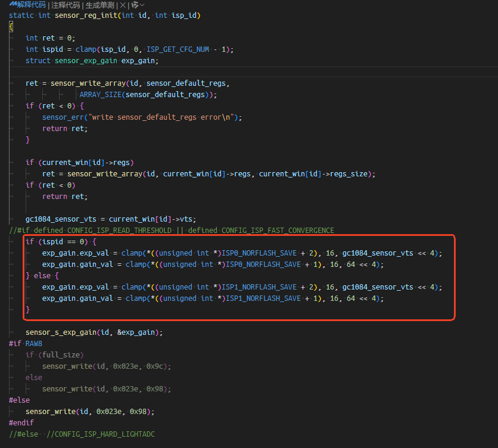498x448 pixels.
Task: Dismiss the code lens with the X
Action: coord(123,5)
